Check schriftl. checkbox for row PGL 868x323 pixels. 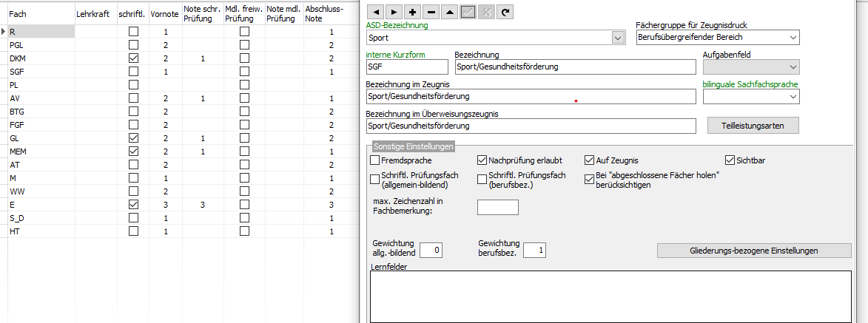click(133, 45)
